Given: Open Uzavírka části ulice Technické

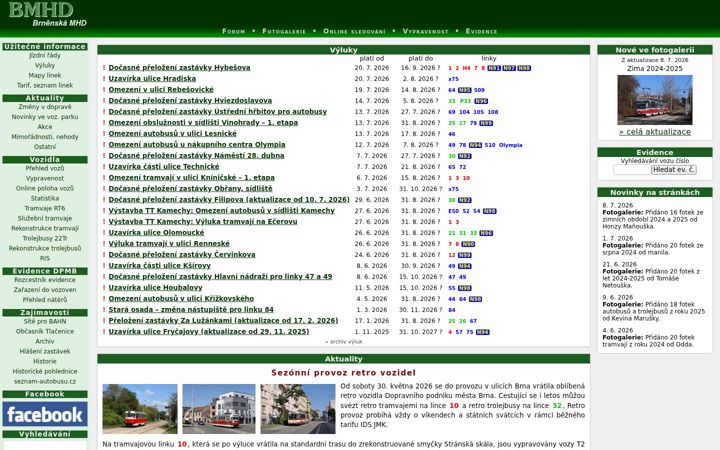Looking at the screenshot, I should coord(163,167).
